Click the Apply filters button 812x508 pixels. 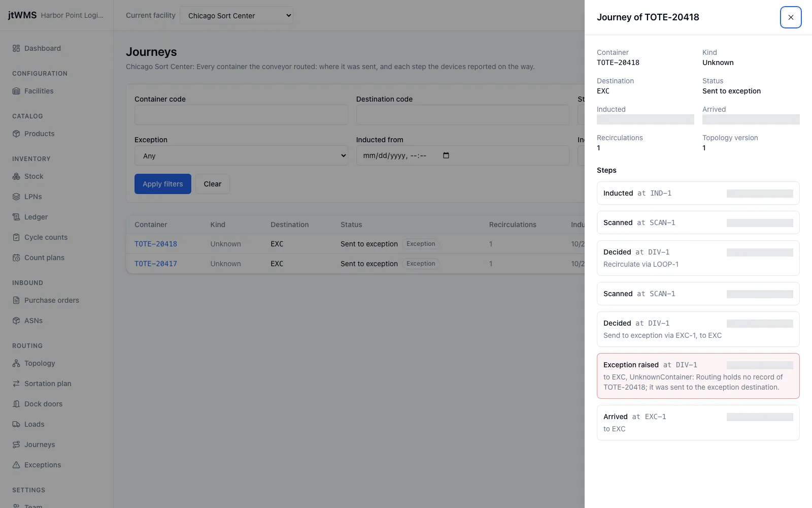[163, 184]
